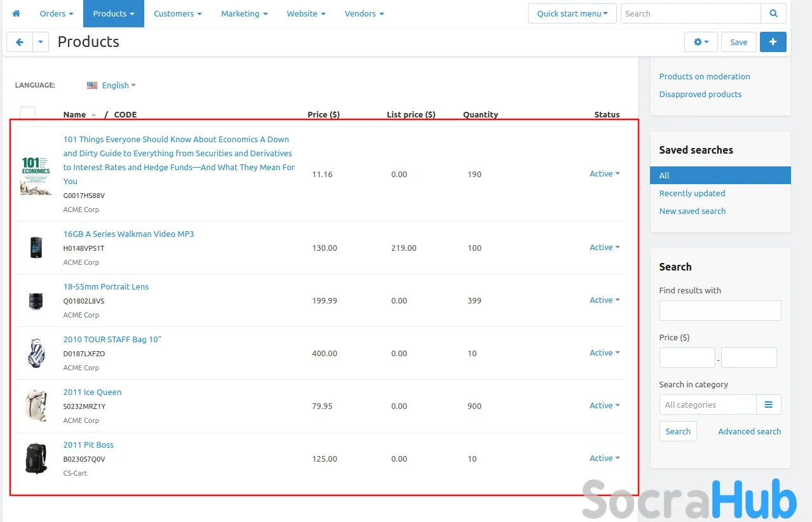
Task: Open the Marketing menu
Action: click(x=244, y=13)
